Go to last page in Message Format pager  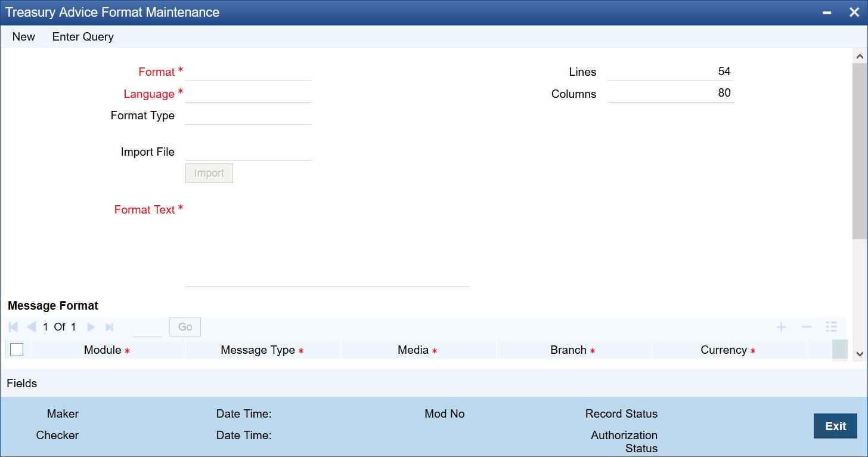[x=109, y=327]
